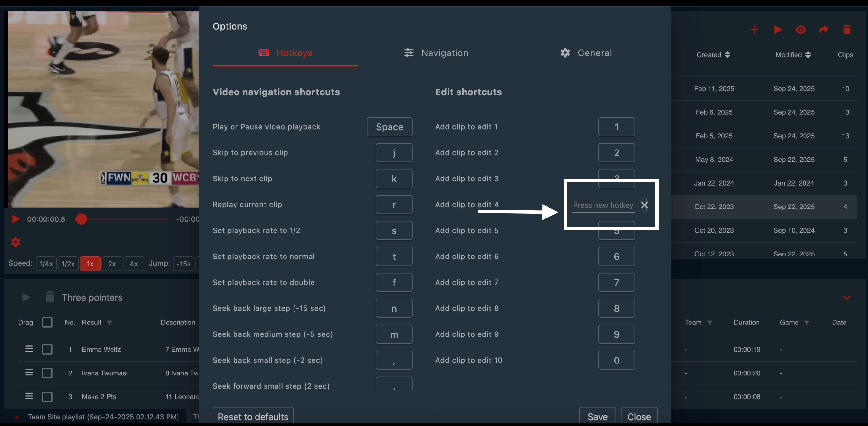Click the red video progress slider handle

81,219
